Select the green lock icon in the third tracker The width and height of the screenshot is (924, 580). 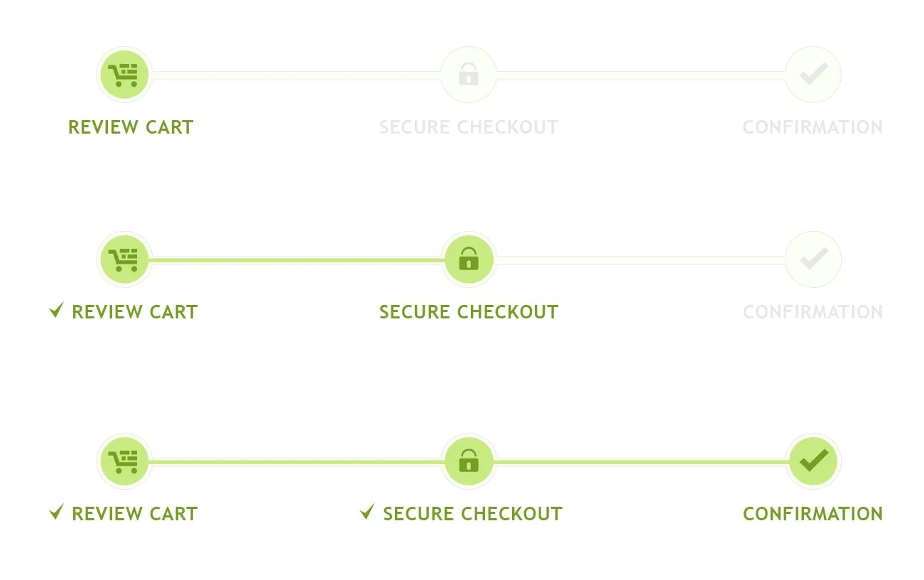pos(469,461)
